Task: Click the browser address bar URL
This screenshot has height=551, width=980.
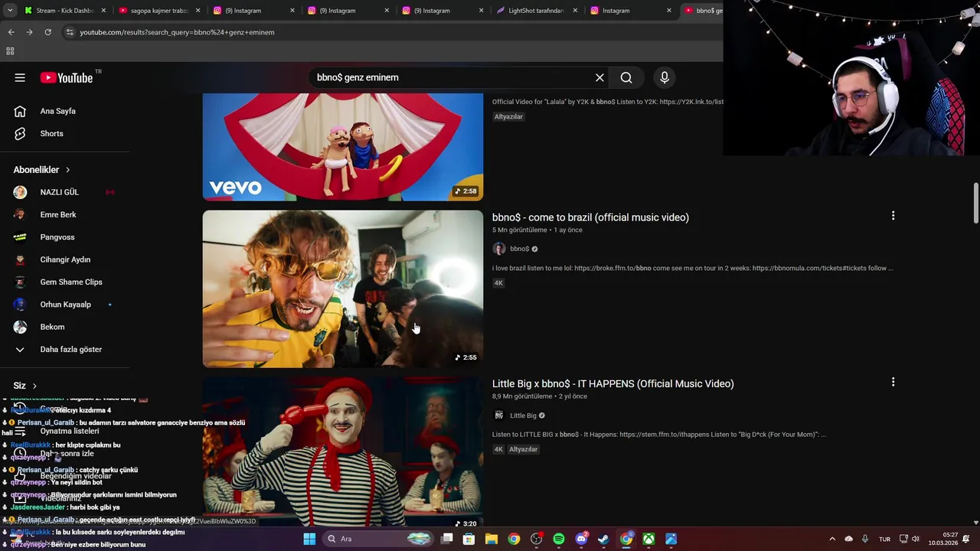Action: point(177,32)
